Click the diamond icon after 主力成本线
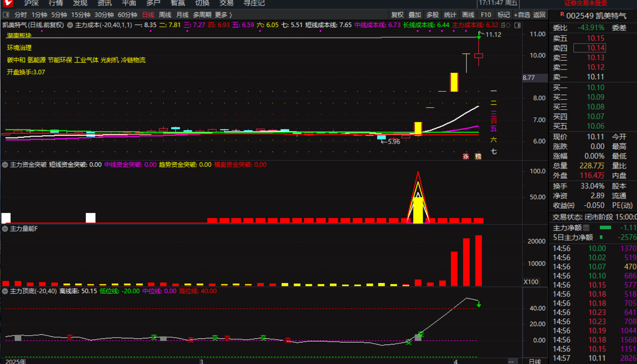 click(508, 25)
